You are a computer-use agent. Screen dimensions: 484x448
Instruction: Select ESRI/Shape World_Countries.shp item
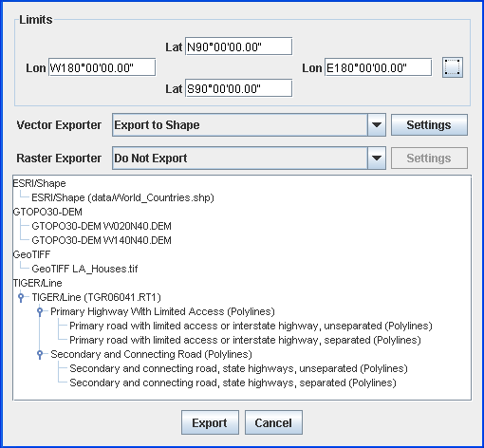(122, 197)
